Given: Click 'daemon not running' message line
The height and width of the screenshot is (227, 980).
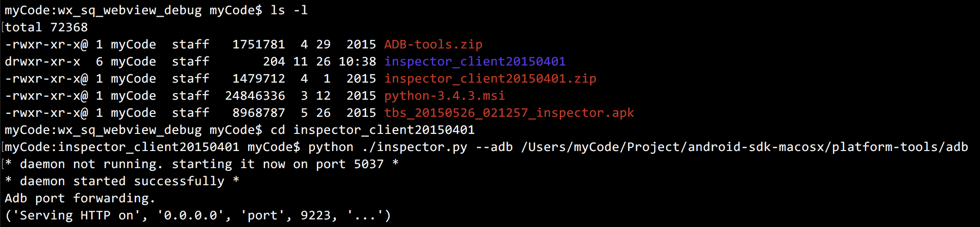Looking at the screenshot, I should pyautogui.click(x=202, y=164).
